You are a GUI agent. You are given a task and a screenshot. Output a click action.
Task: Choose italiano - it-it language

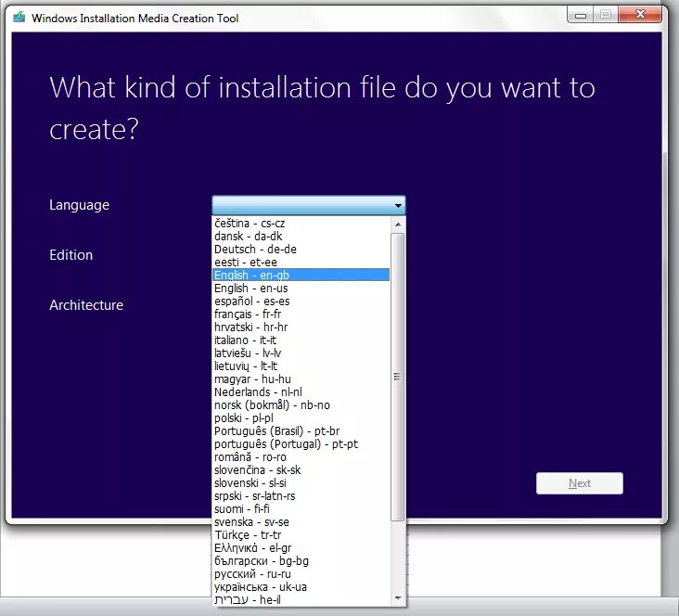pos(301,340)
